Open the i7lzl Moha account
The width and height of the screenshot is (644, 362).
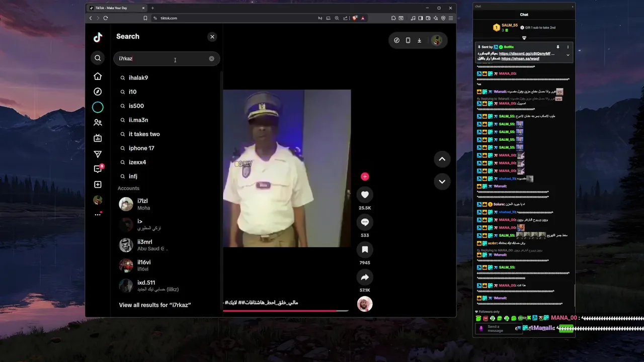[x=167, y=204]
